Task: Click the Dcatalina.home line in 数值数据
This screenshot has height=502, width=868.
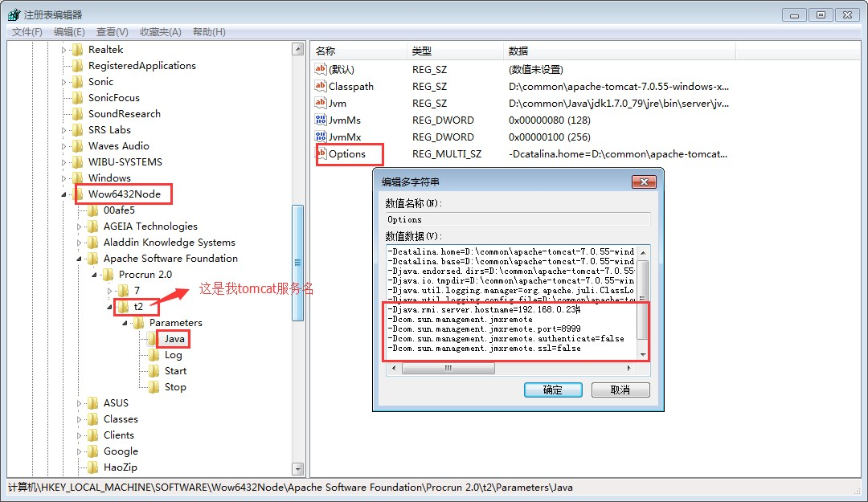Action: click(511, 251)
